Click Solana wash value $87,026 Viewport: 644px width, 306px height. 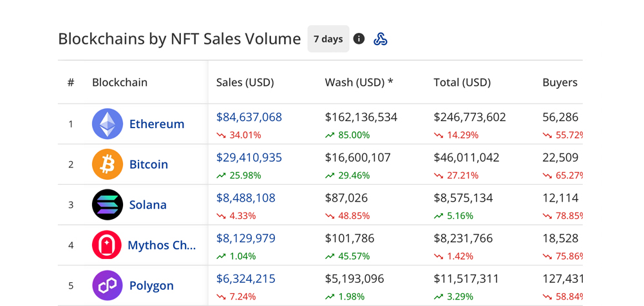coord(346,198)
